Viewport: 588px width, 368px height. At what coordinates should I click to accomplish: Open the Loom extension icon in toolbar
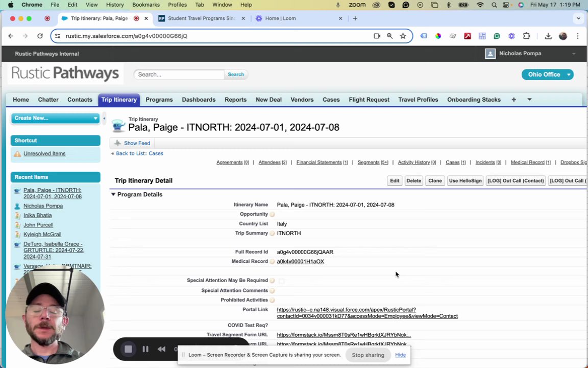tap(511, 36)
